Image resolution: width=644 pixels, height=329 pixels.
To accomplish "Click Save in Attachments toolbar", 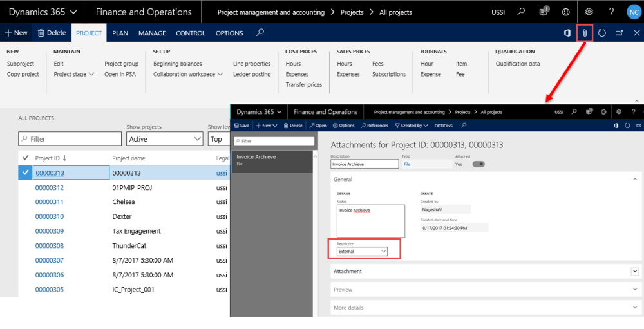I will (241, 126).
